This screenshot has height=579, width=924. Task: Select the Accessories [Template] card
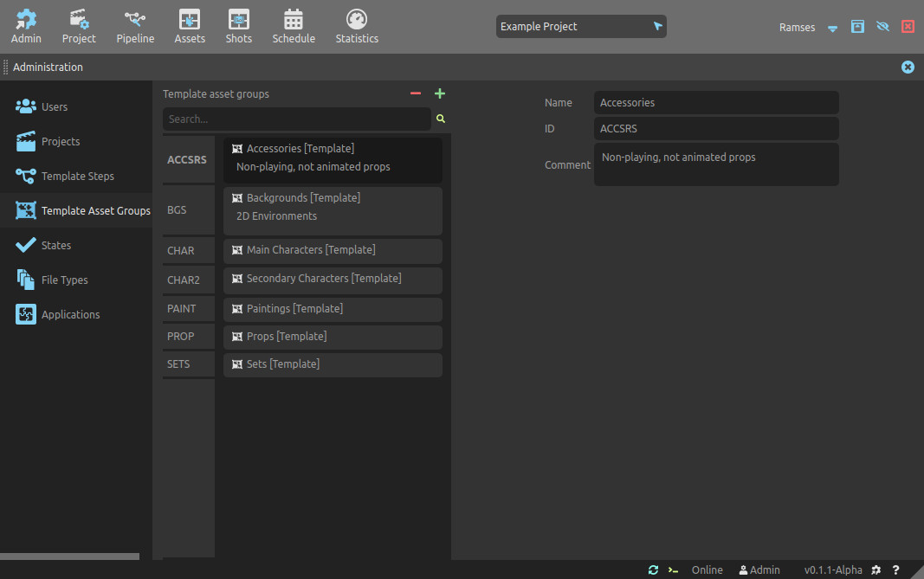point(333,159)
